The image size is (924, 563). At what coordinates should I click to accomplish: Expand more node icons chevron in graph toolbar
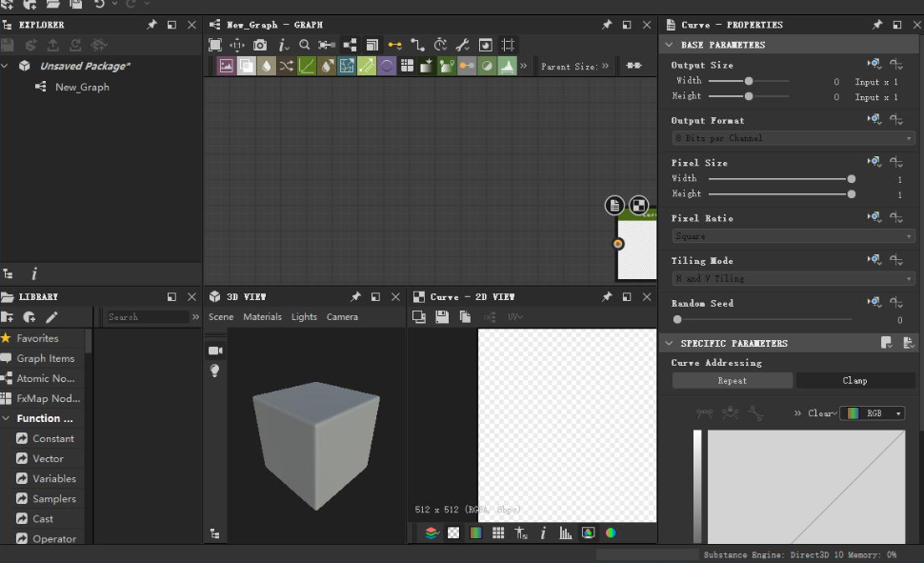coord(523,66)
